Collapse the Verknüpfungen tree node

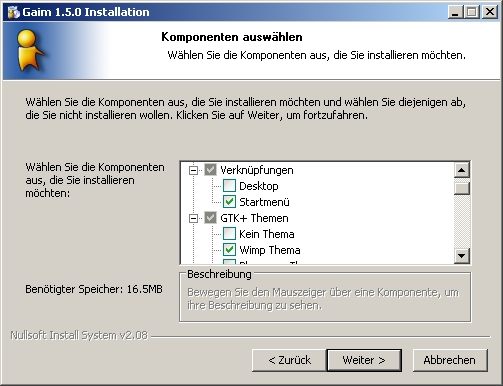[x=193, y=170]
